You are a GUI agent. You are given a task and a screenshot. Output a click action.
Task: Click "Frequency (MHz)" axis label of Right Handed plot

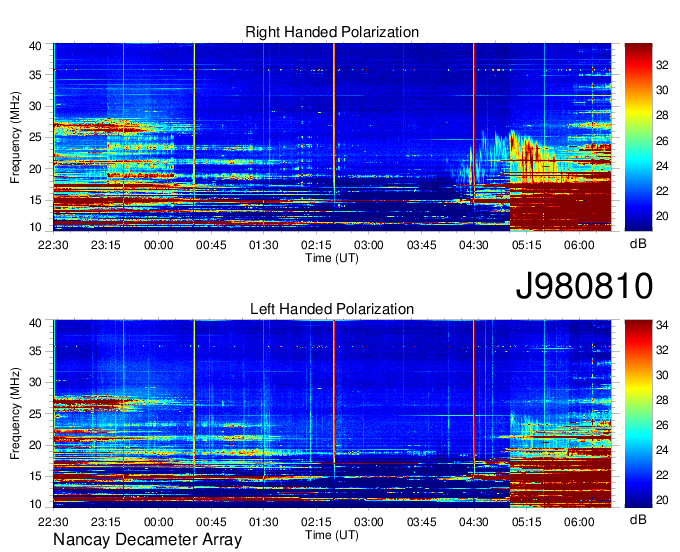click(x=15, y=137)
